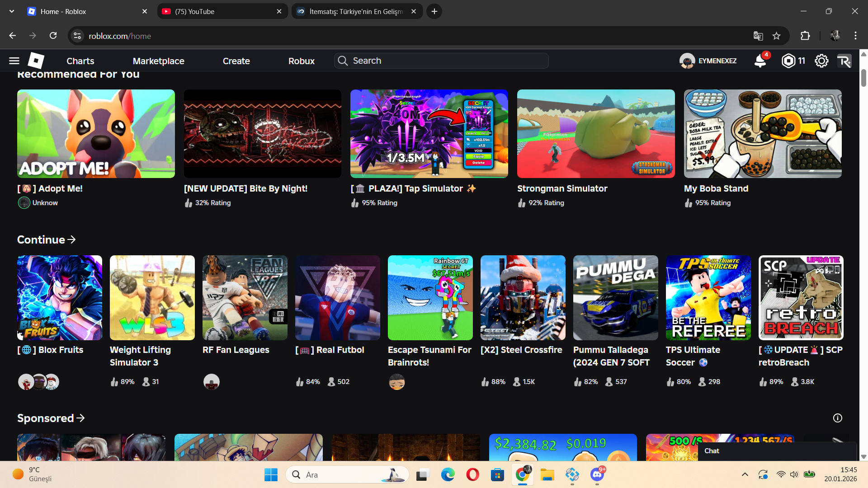Click the page scrollbar down arrow
Viewport: 868px width, 488px height.
863,457
